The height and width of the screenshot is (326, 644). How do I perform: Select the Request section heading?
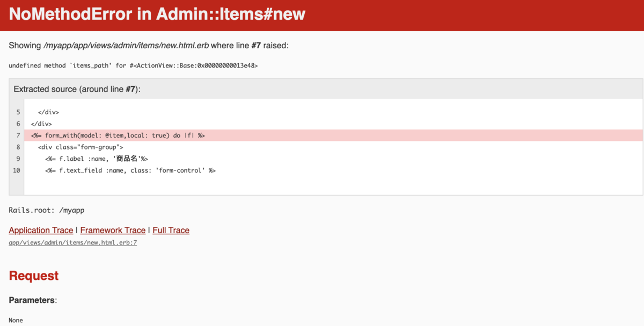[33, 275]
